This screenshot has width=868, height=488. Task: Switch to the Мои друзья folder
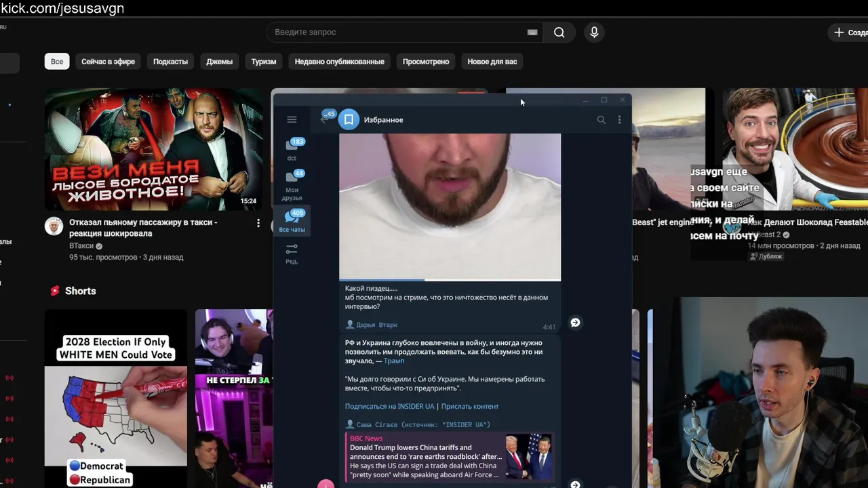(x=292, y=186)
